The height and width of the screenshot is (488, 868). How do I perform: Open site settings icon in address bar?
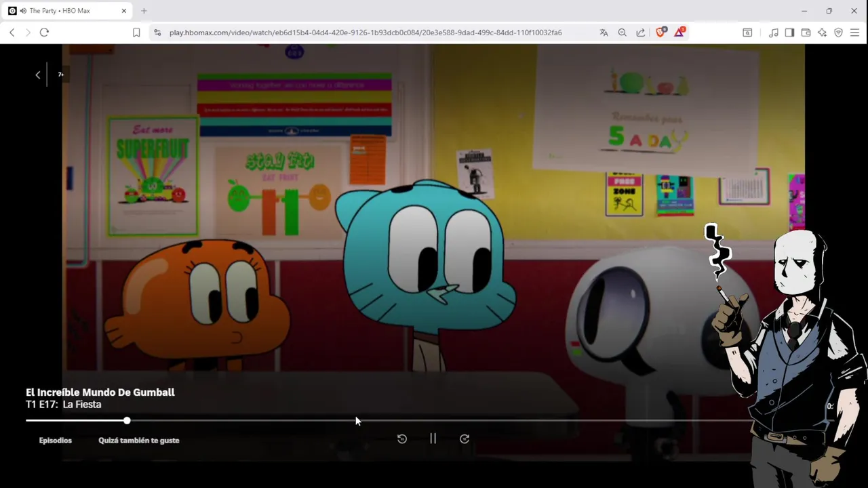157,33
